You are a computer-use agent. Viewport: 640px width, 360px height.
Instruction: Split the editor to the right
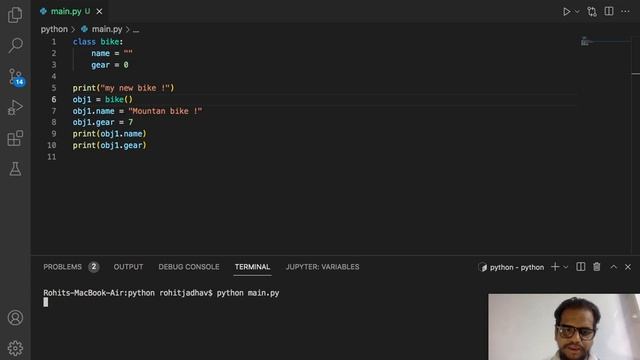coord(609,11)
